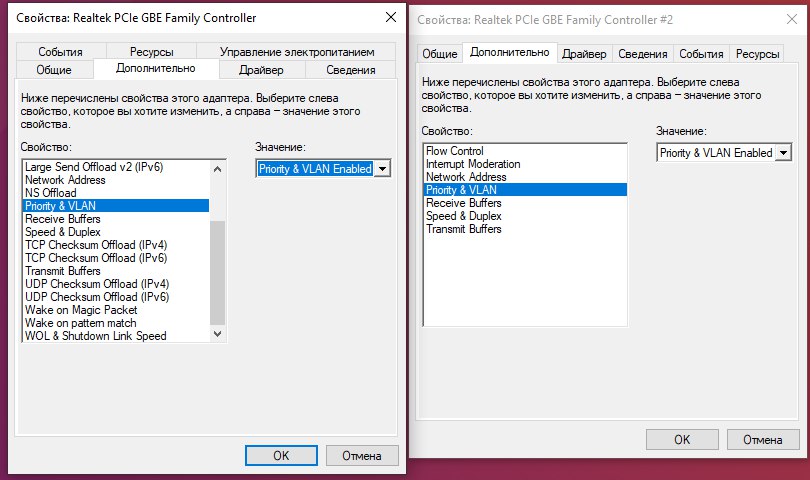This screenshot has width=810, height=480.
Task: Select Network Address in Controller #2 list
Action: point(525,177)
